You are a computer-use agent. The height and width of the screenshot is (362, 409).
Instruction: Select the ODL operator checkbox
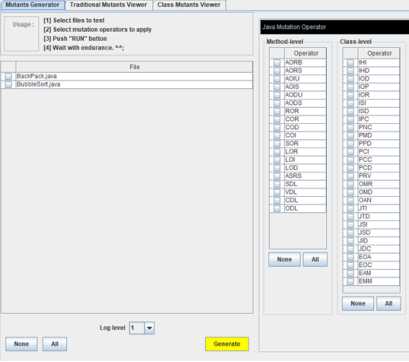[277, 208]
